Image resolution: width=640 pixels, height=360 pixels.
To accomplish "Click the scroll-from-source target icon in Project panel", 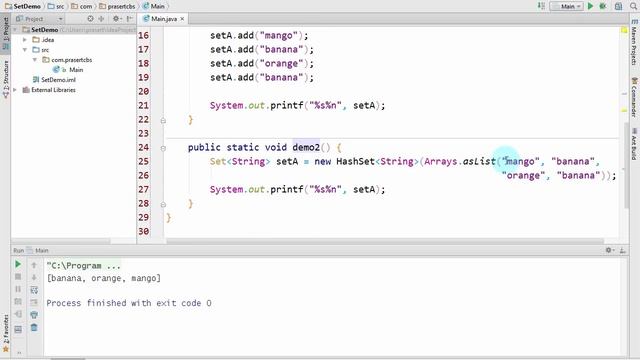I will point(91,19).
